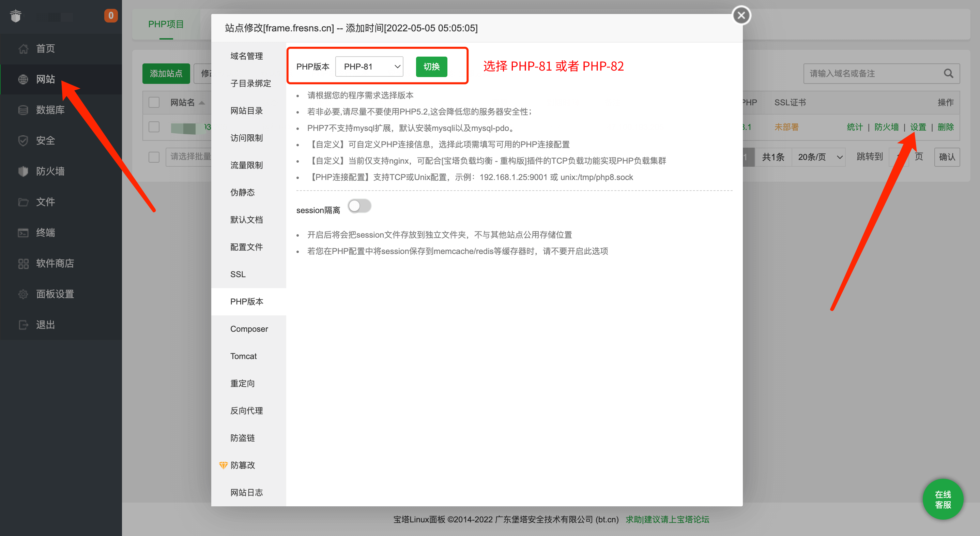
Task: Open 在线客服 floating button
Action: point(943,499)
